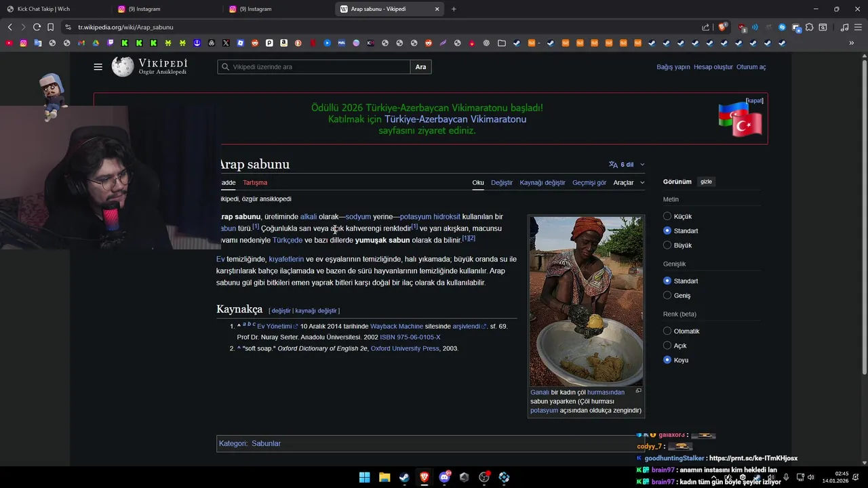Click the Vikipedi globe logo
This screenshot has width=868, height=488.
pyautogui.click(x=123, y=66)
